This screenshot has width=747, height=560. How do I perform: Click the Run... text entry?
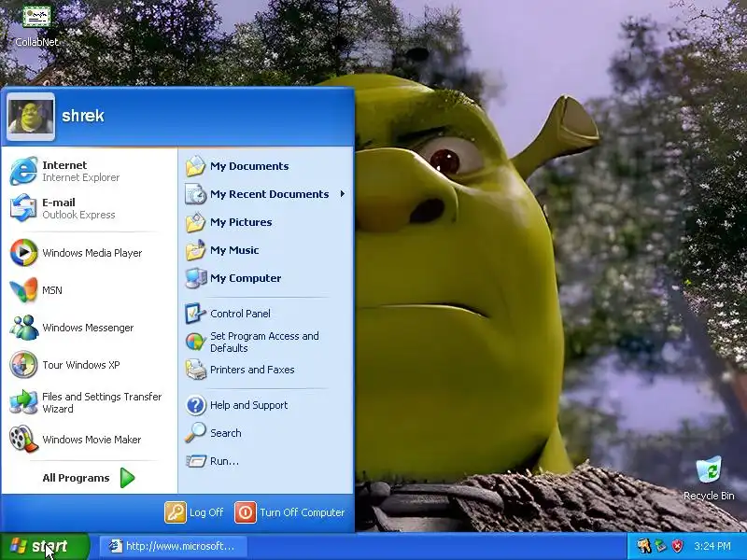click(224, 461)
